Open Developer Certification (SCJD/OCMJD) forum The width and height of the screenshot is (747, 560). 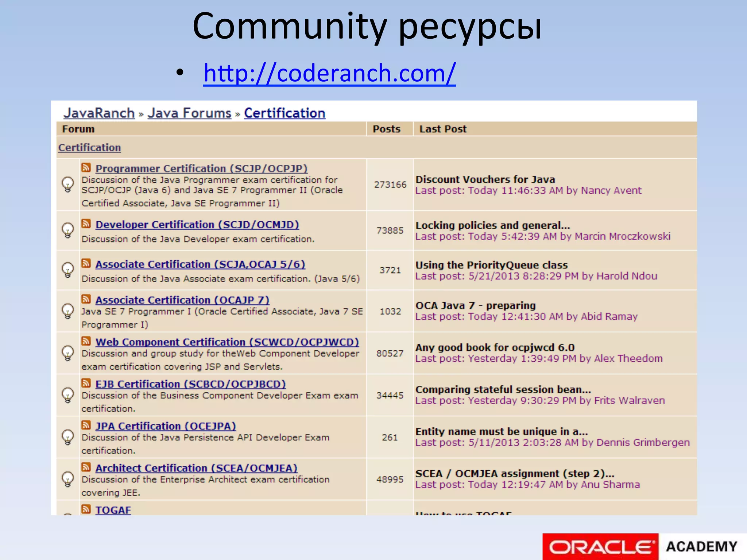click(x=197, y=225)
